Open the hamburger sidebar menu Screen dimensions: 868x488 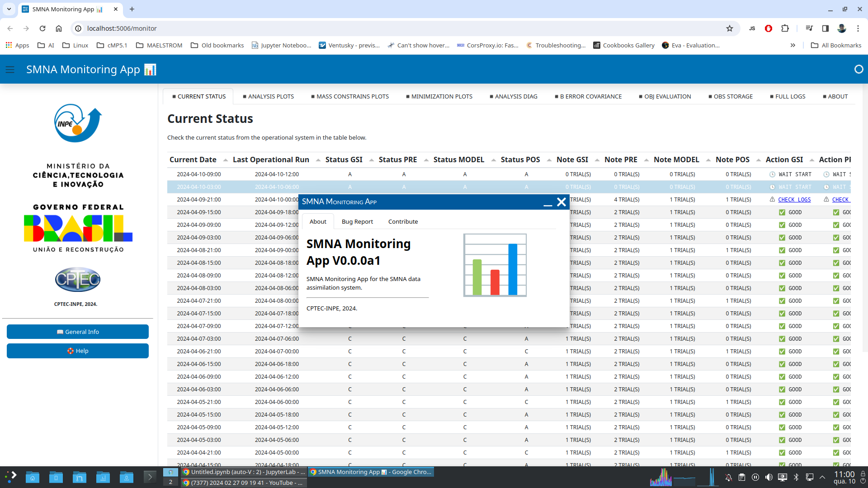click(10, 70)
